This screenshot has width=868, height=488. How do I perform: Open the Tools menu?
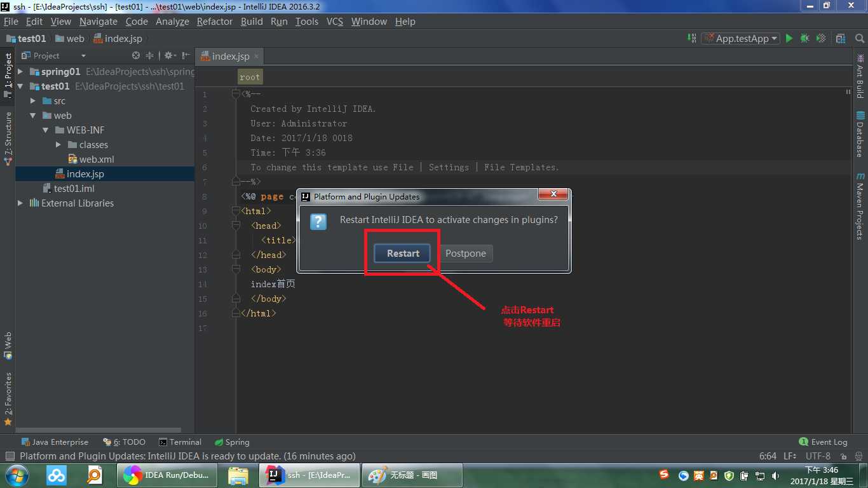click(306, 21)
